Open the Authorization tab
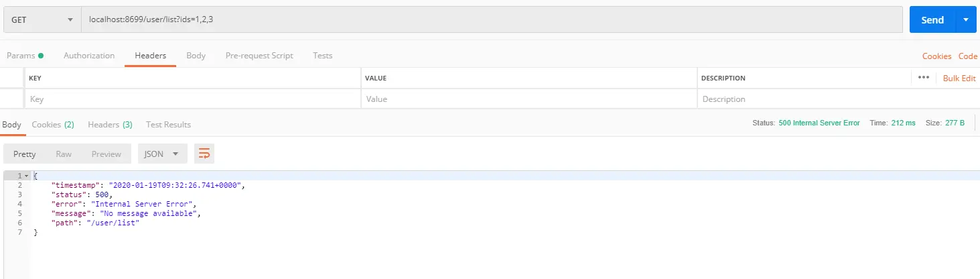Image resolution: width=980 pixels, height=279 pixels. (89, 56)
